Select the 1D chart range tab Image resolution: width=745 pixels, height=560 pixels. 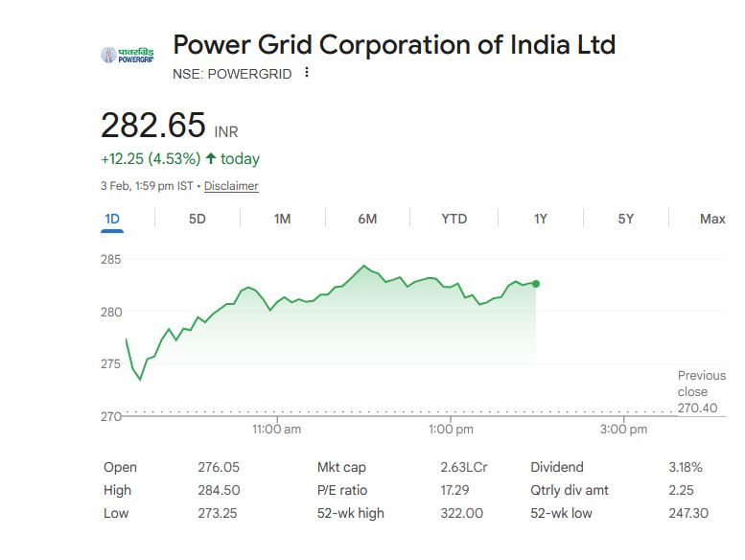pos(112,219)
